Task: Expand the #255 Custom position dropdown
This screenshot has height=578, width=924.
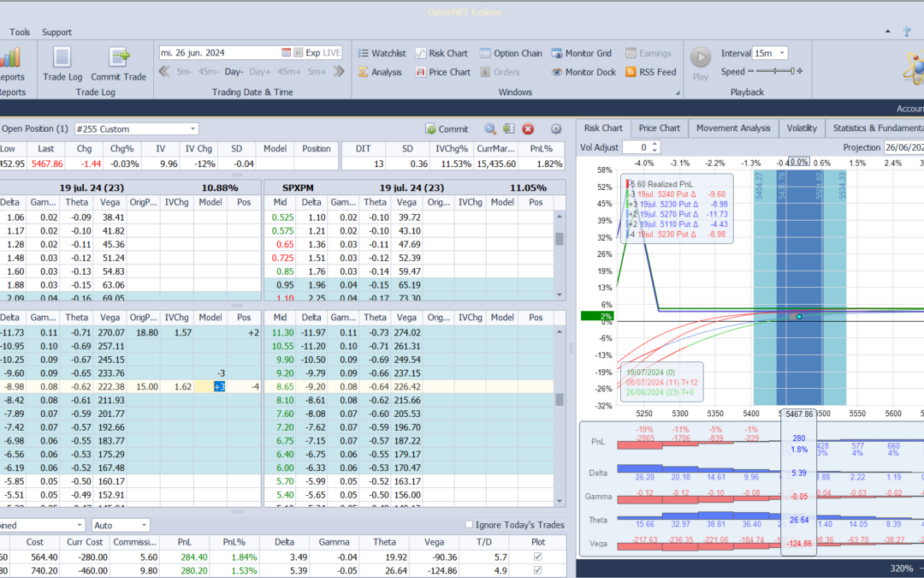Action: tap(192, 129)
